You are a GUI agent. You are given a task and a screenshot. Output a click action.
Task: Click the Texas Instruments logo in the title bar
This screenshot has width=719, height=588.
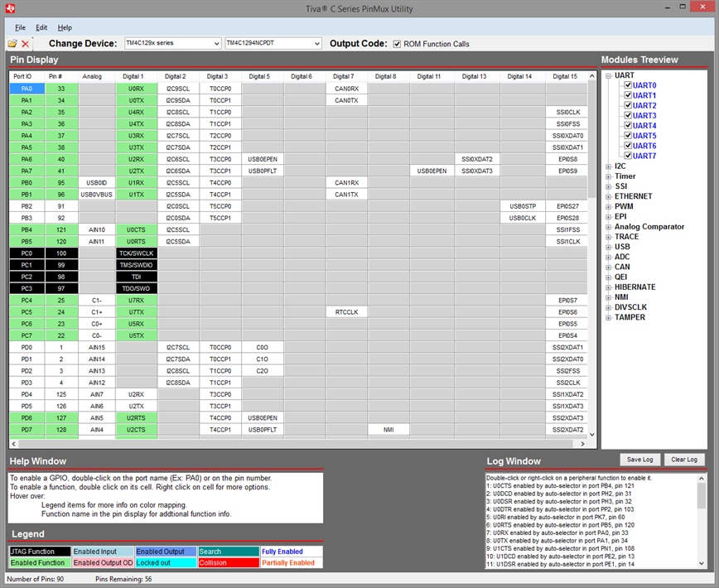(10, 8)
